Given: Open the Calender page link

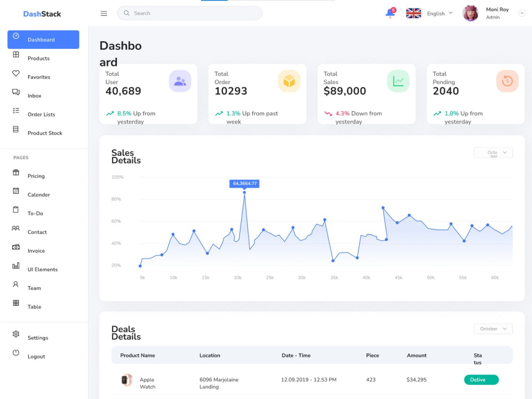Looking at the screenshot, I should coord(39,195).
